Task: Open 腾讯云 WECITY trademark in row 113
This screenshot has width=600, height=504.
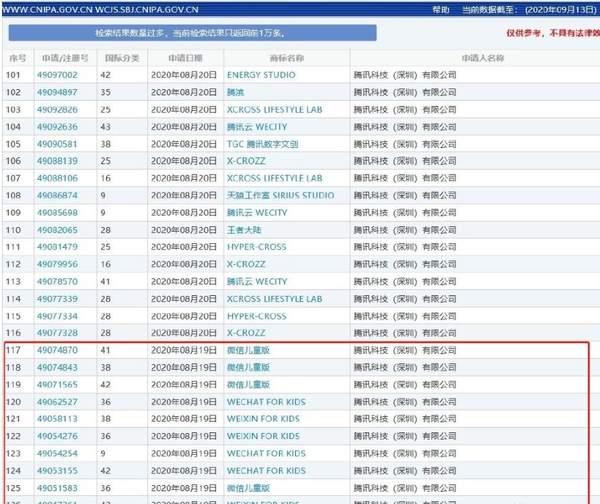Action: 257,281
